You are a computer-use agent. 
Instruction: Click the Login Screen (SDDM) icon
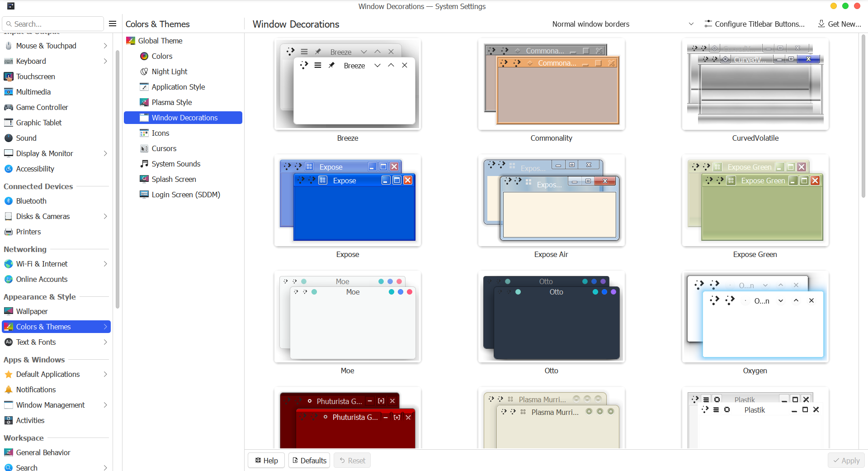pos(144,195)
